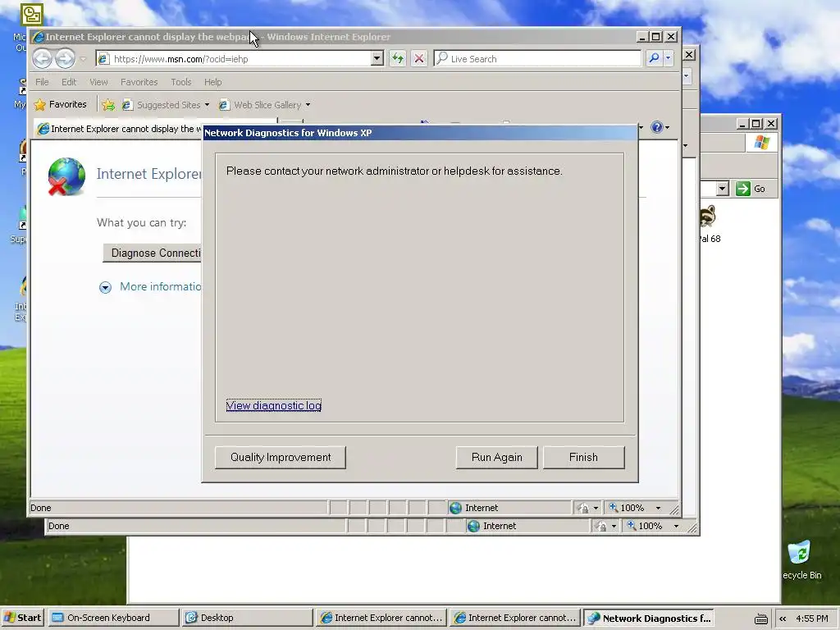Open the Tools menu
The image size is (840, 630).
coord(181,82)
